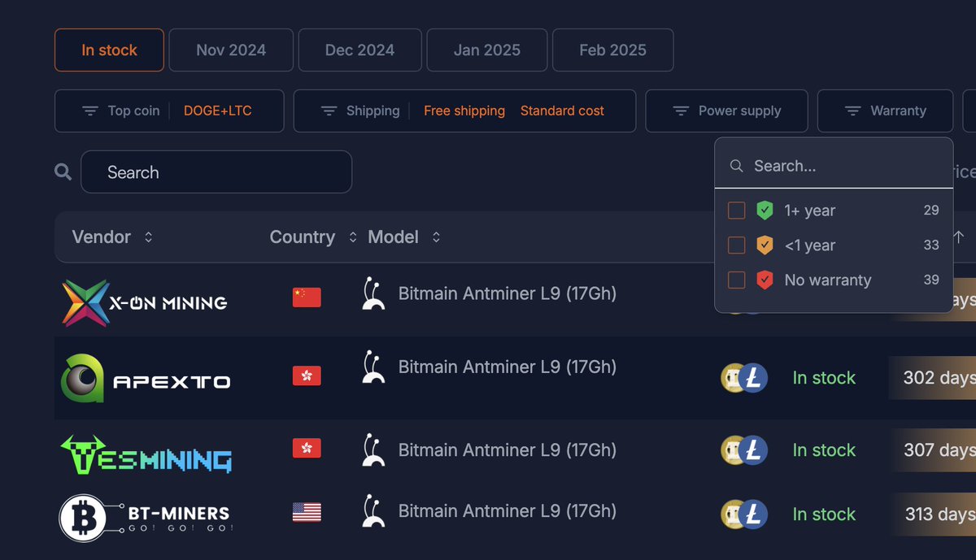Open the BT-Miners vendor logo
976x560 pixels.
pyautogui.click(x=145, y=517)
